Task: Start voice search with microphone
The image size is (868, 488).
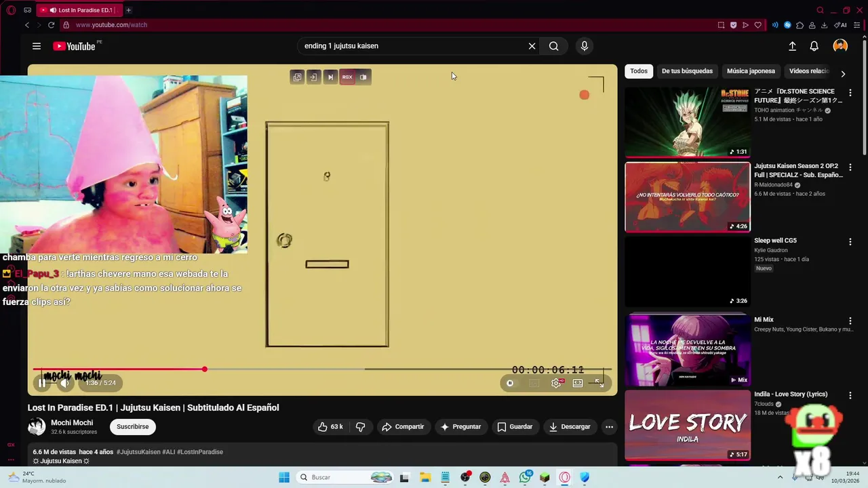Action: [x=585, y=46]
